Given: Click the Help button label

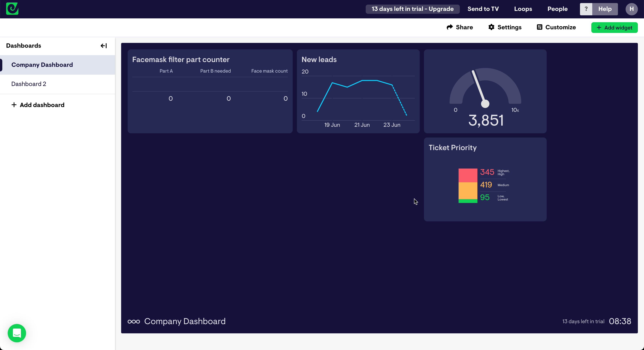Looking at the screenshot, I should [x=605, y=9].
